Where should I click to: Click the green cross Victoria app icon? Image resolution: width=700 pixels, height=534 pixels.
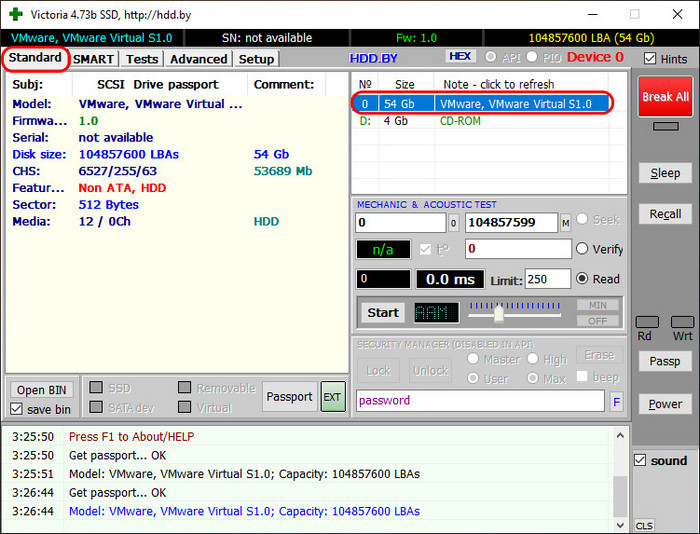(x=16, y=14)
